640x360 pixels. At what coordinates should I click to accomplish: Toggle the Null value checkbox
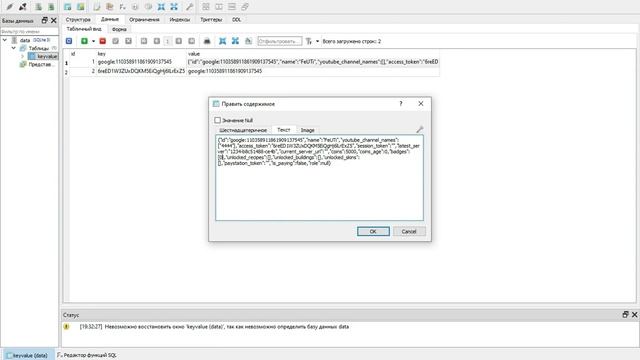218,120
